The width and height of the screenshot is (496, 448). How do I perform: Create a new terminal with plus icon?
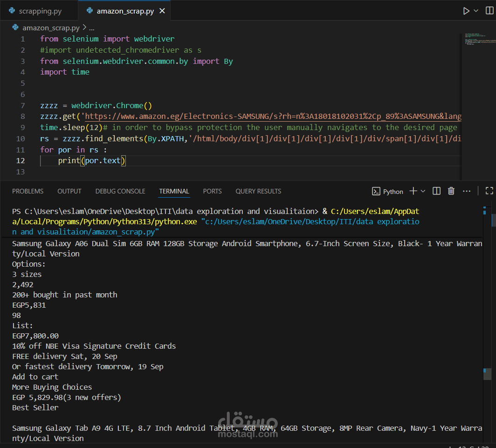413,191
